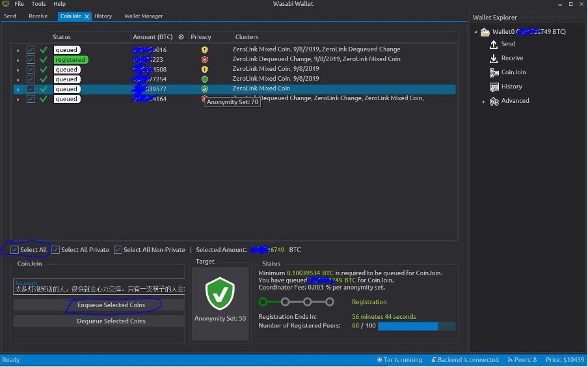
Task: Click the Receive download icon in Wallet Explorer
Action: click(494, 59)
